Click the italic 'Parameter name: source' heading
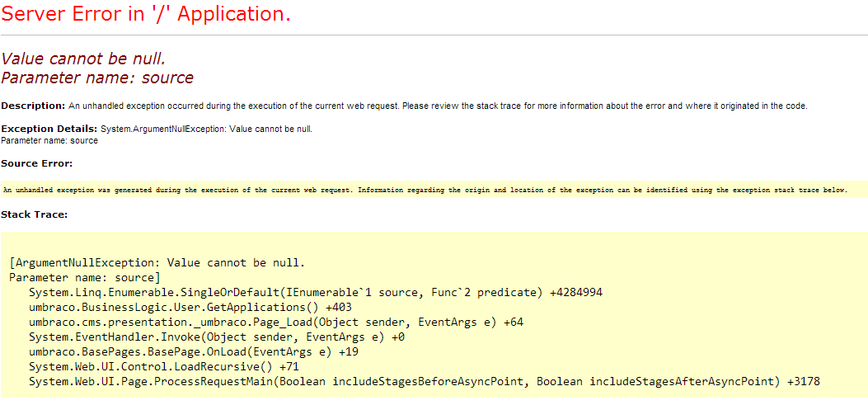Viewport: 868px width, 405px height. tap(97, 78)
